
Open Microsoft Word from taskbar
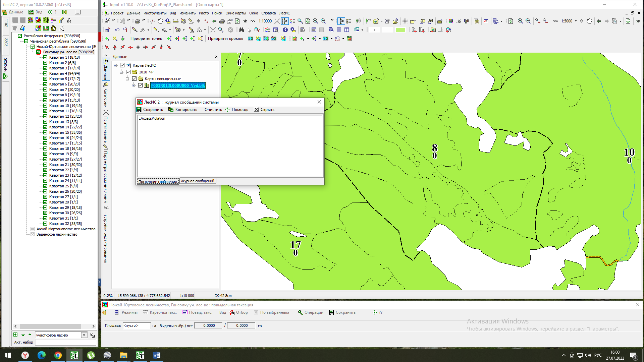click(x=156, y=355)
